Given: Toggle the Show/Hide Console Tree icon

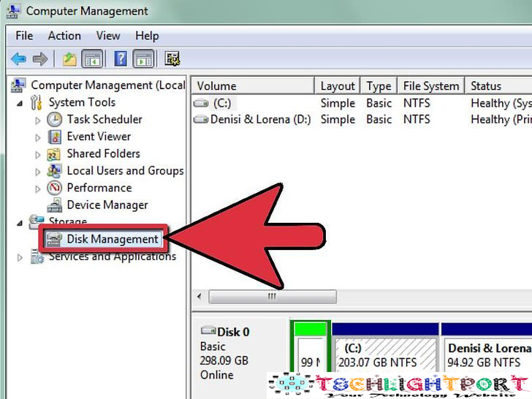Looking at the screenshot, I should 92,58.
